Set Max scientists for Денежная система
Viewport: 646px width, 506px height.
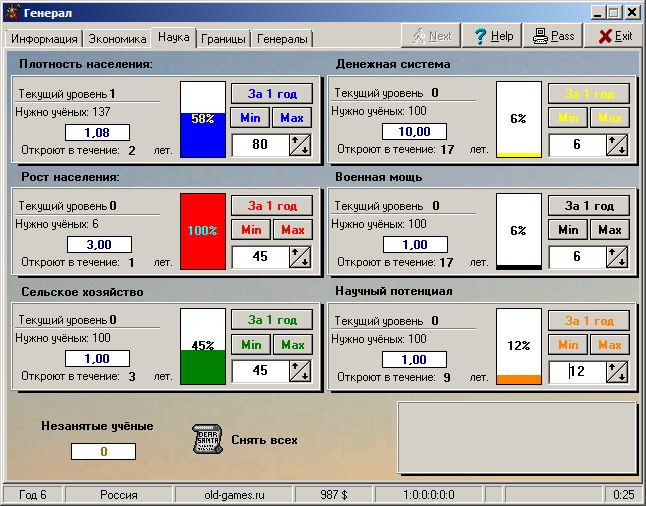(x=610, y=118)
